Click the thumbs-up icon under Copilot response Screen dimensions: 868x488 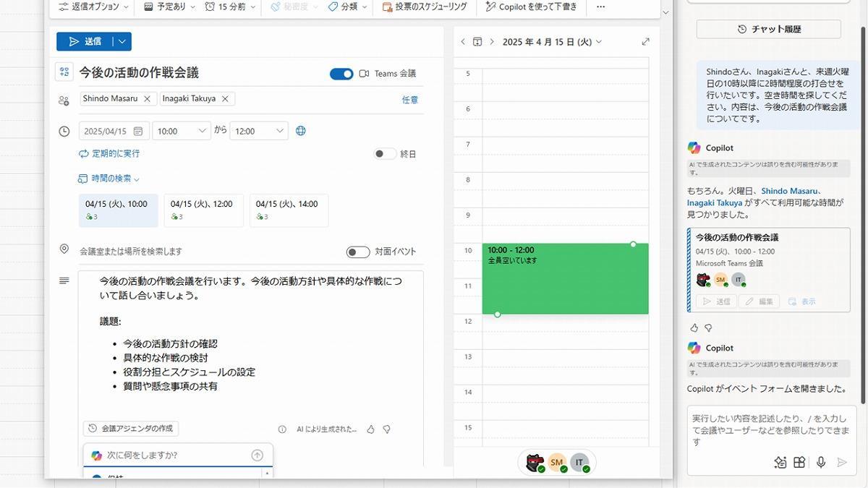pyautogui.click(x=694, y=328)
